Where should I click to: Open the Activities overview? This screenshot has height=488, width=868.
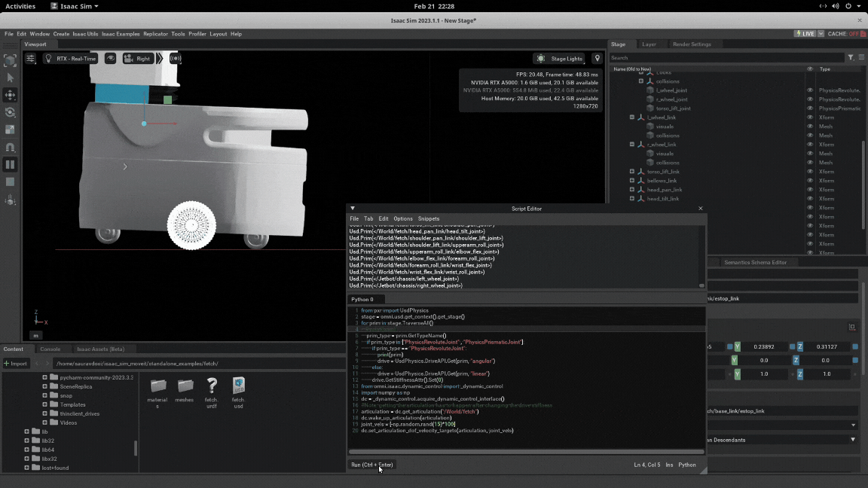[20, 6]
